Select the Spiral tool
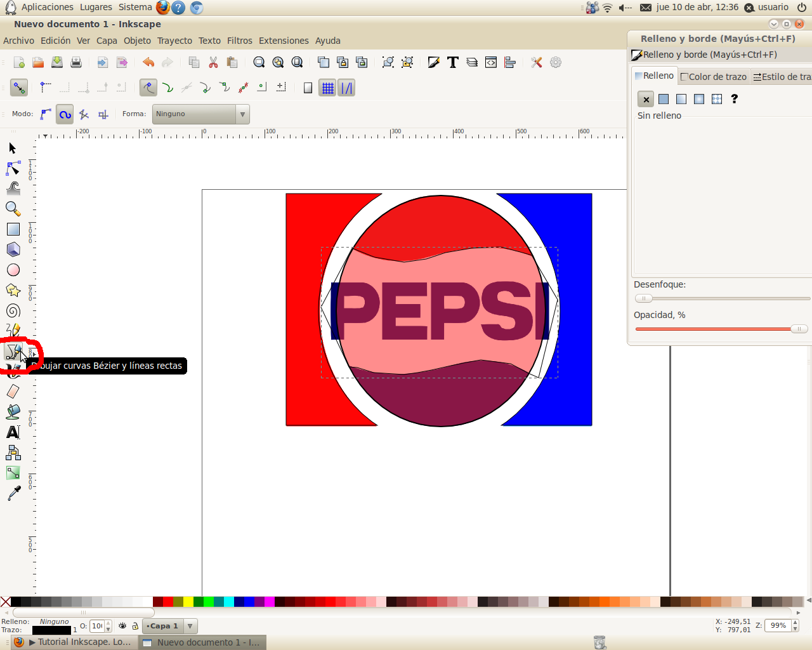The width and height of the screenshot is (812, 650). coord(13,310)
